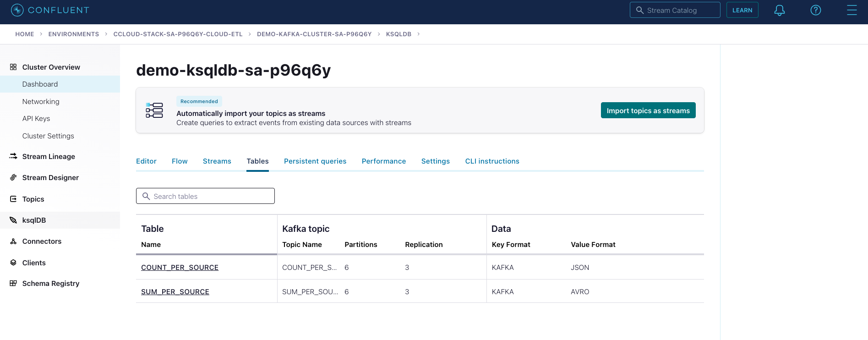Open the help question mark icon
This screenshot has width=868, height=340.
click(x=815, y=10)
